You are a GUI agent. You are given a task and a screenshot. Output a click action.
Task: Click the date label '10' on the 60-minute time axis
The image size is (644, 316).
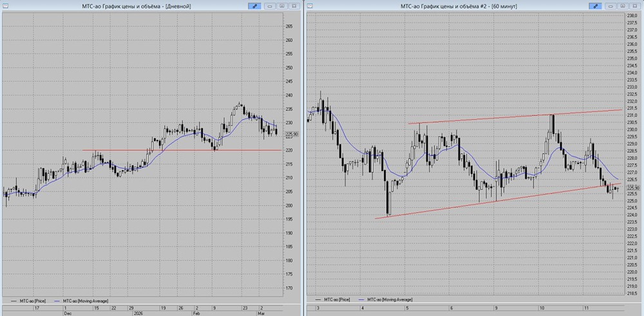tap(542, 308)
